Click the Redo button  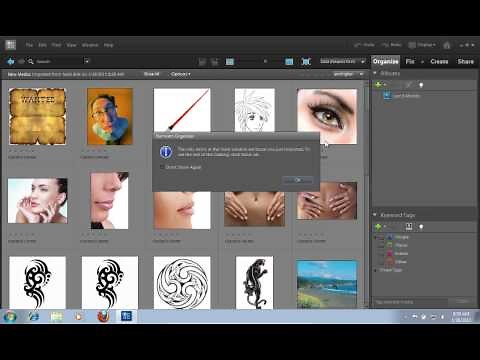[392, 45]
